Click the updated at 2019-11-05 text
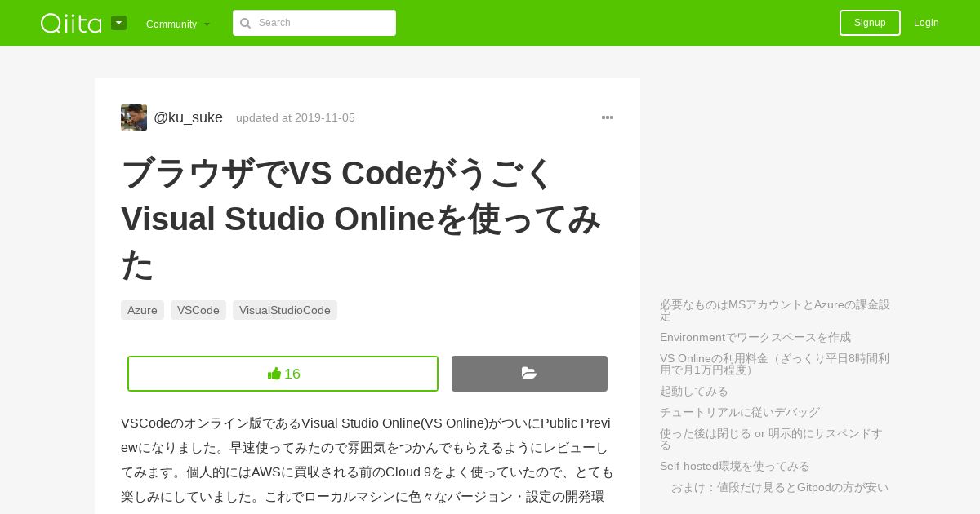The height and width of the screenshot is (514, 980). point(296,117)
